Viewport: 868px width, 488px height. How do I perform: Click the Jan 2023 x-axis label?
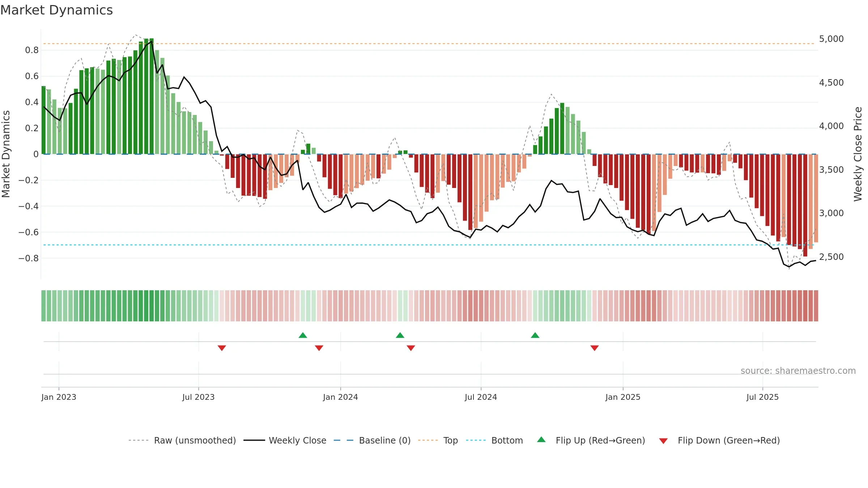point(59,397)
